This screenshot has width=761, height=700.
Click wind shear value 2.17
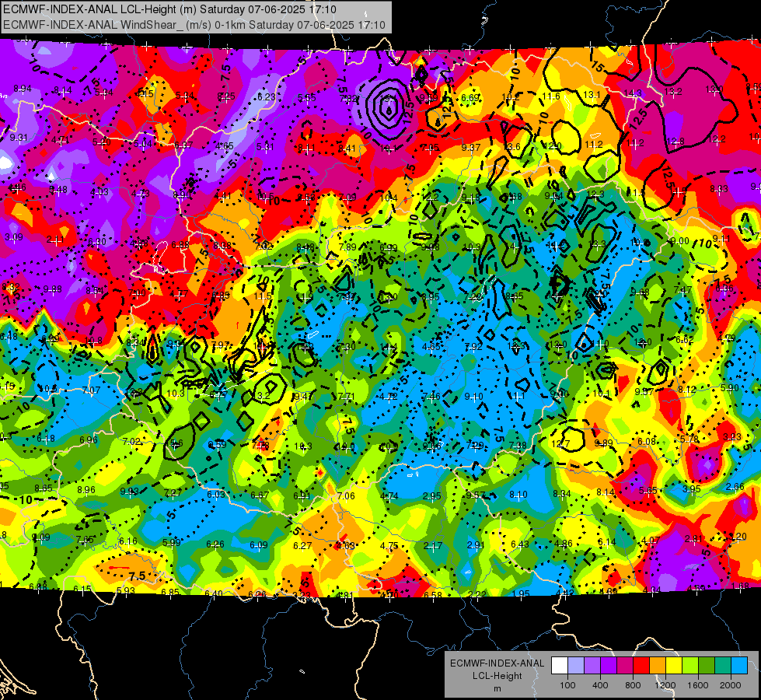[432, 546]
